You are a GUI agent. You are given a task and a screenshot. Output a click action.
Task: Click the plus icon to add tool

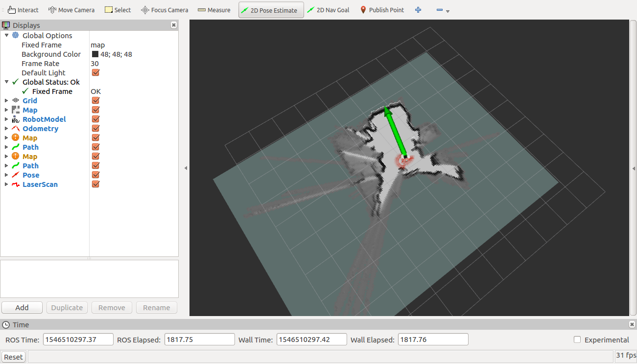click(x=418, y=10)
